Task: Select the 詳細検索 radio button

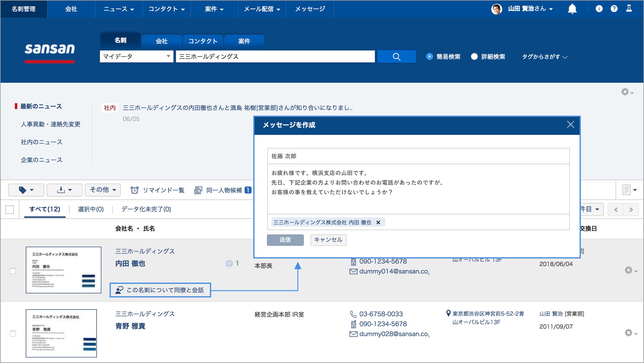Action: pos(474,57)
